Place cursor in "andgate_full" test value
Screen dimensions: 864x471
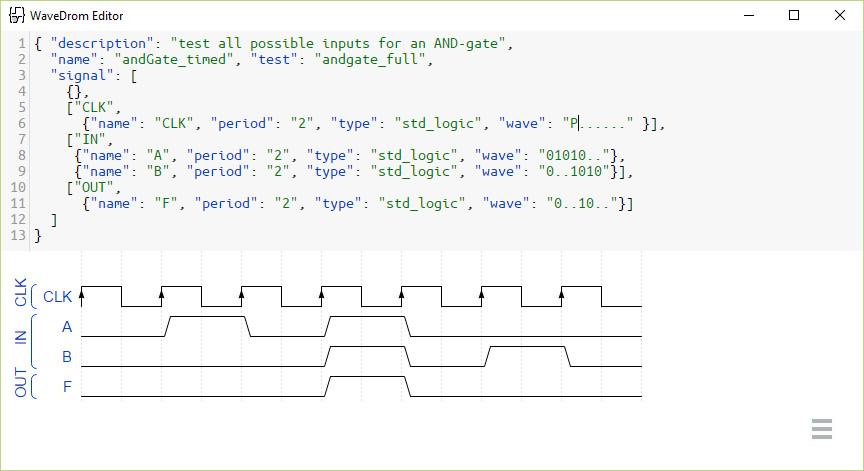tap(370, 59)
